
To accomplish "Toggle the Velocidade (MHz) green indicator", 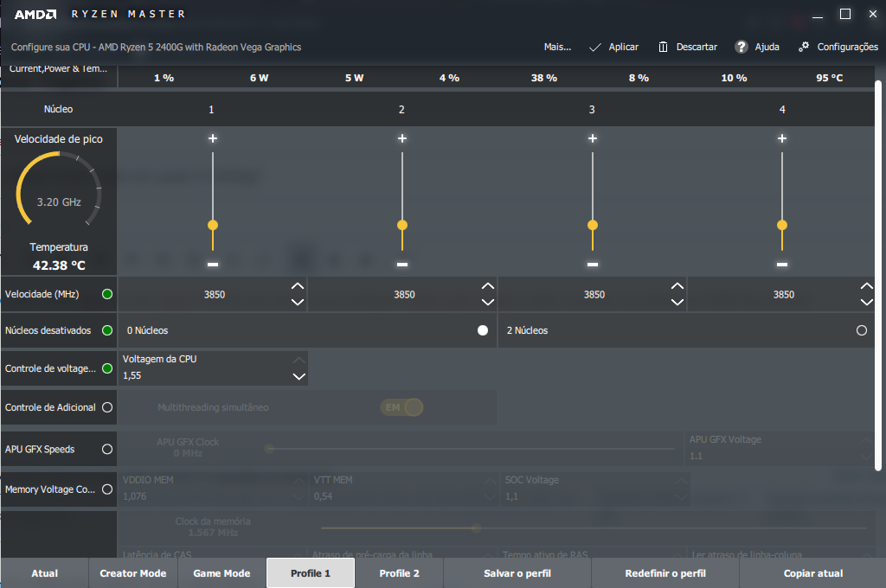I will [x=107, y=294].
